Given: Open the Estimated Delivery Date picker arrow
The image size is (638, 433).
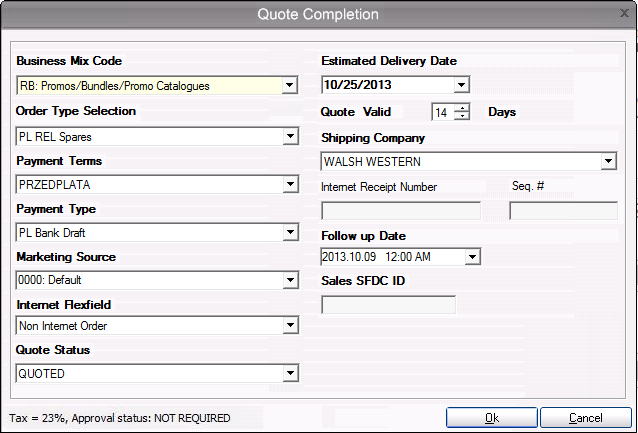Looking at the screenshot, I should point(461,85).
